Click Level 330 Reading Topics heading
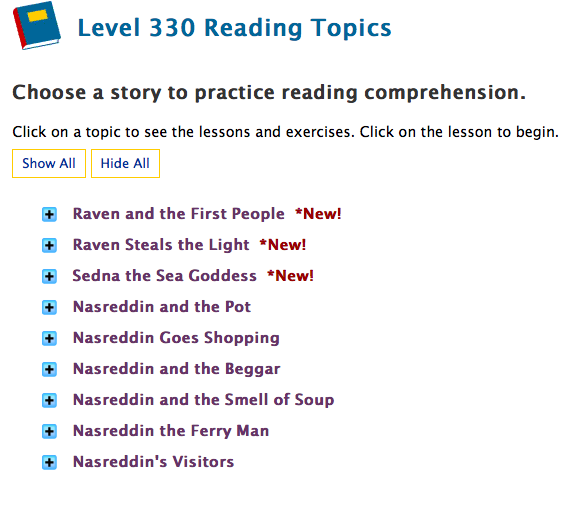The image size is (562, 526). (x=234, y=28)
